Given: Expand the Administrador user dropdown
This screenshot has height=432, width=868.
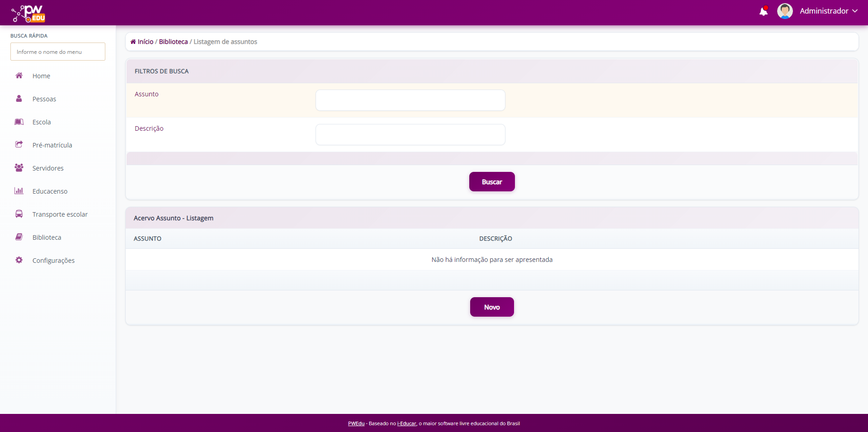Looking at the screenshot, I should (828, 11).
